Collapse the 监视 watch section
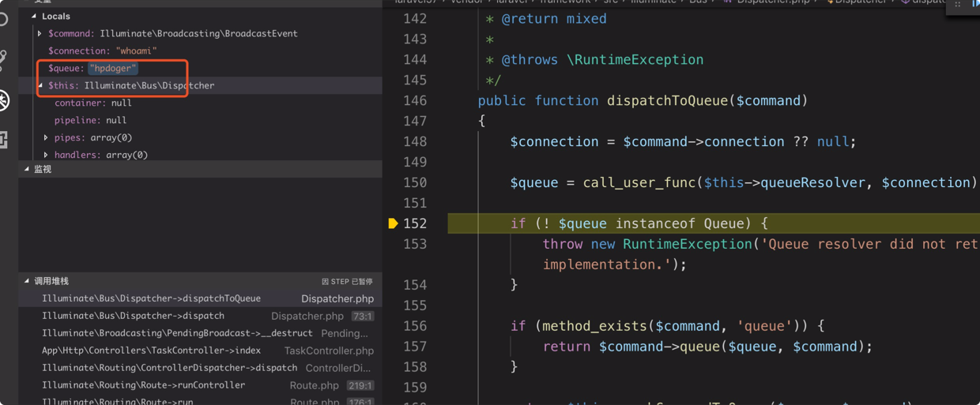The width and height of the screenshot is (980, 405). point(27,169)
